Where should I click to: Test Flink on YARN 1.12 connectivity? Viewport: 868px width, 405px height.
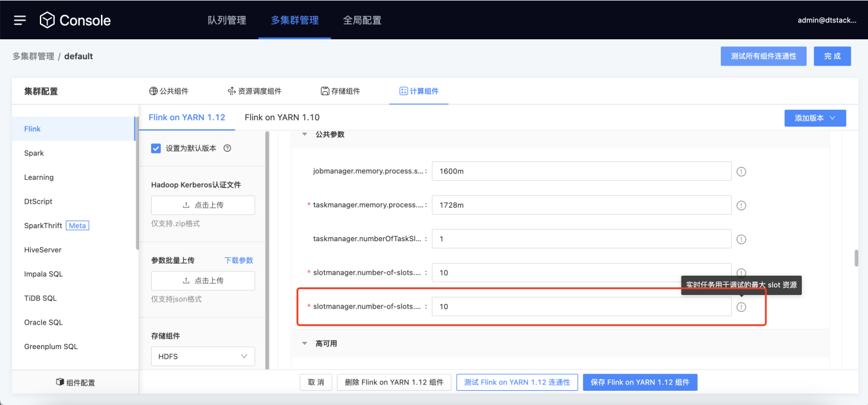(x=517, y=382)
